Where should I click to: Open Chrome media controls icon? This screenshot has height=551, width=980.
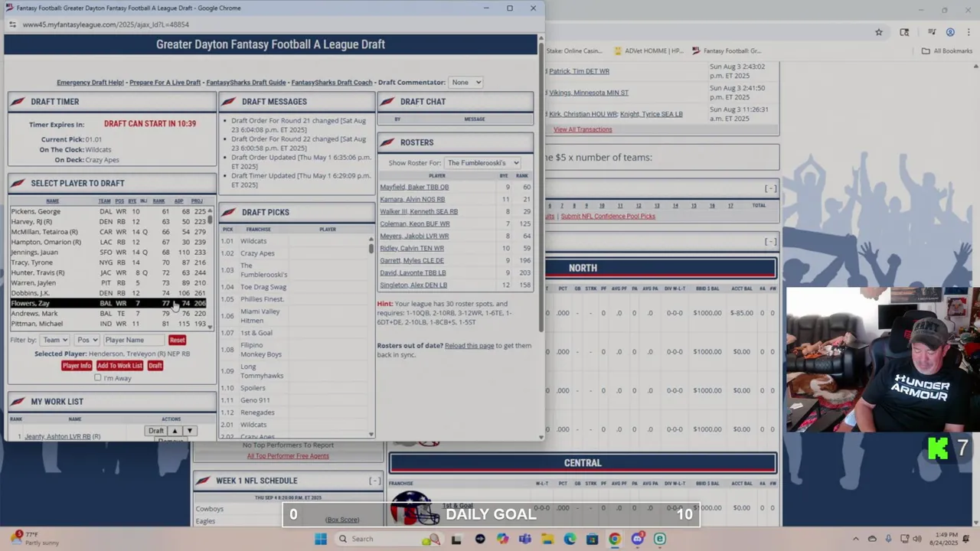click(x=932, y=32)
